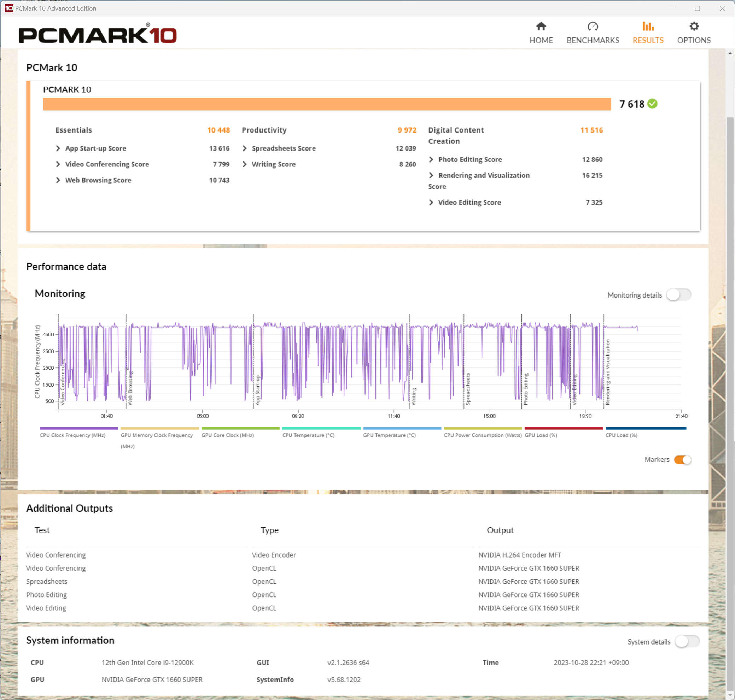Toggle GPU Temperature legend series
The width and height of the screenshot is (735, 700).
tap(402, 433)
